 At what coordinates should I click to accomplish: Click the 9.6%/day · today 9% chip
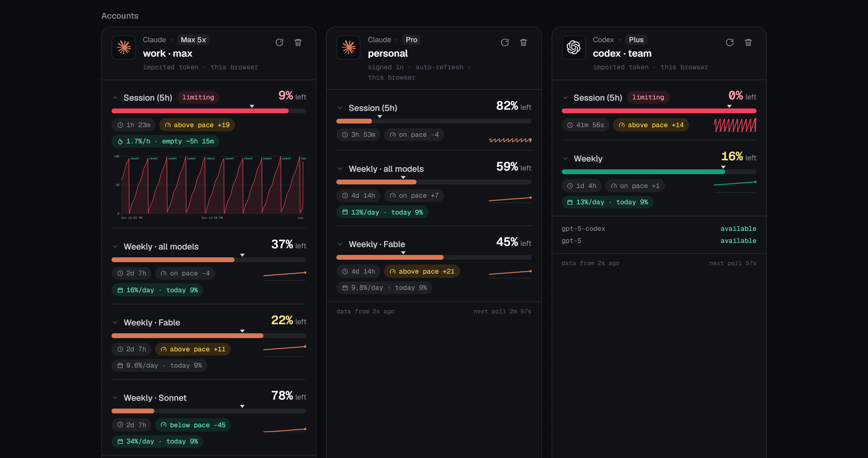(159, 365)
